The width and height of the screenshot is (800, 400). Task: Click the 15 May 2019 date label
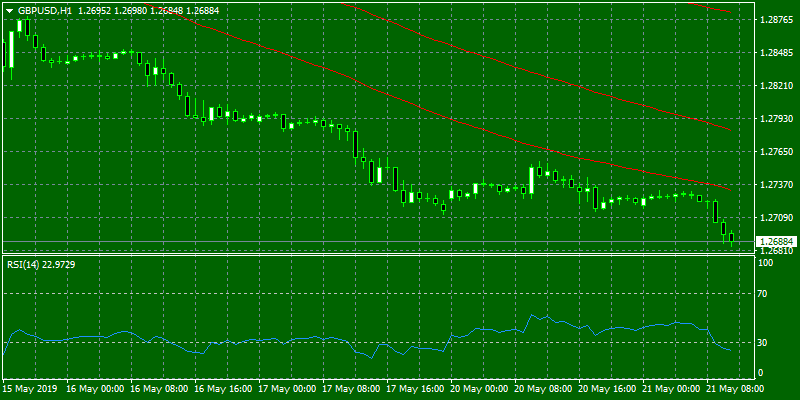(30, 388)
